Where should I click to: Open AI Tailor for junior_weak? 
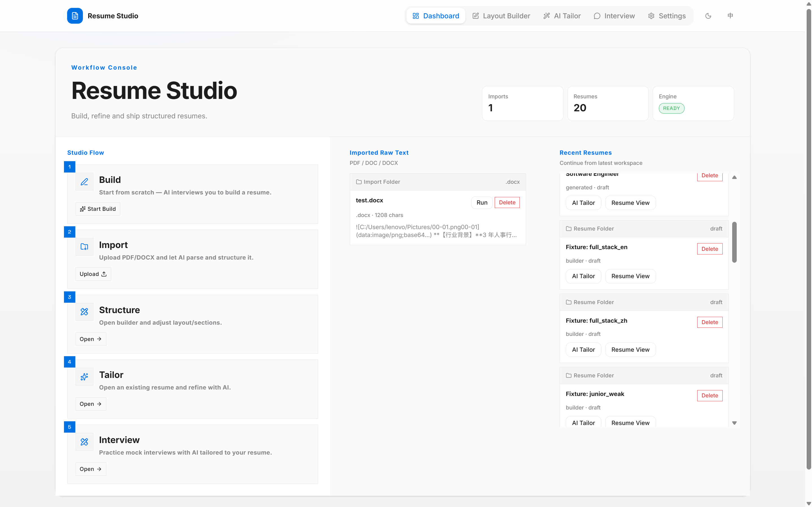[583, 422]
